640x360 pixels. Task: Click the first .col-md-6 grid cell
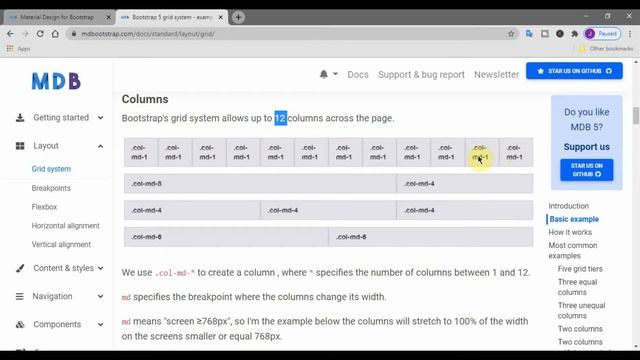(x=226, y=237)
